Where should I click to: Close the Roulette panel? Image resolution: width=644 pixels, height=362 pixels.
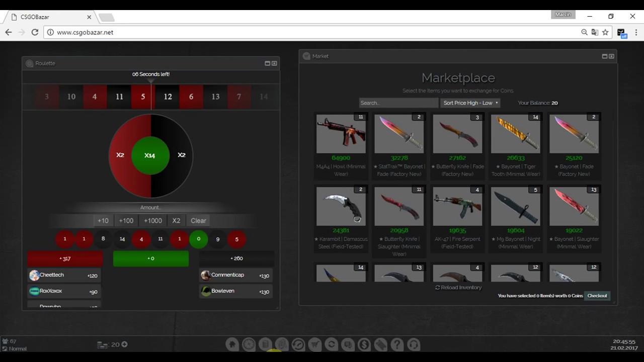click(x=274, y=63)
